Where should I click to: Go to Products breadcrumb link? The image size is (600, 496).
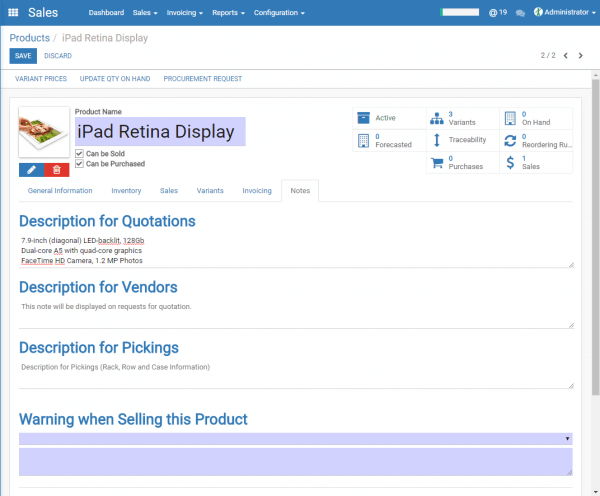click(29, 38)
